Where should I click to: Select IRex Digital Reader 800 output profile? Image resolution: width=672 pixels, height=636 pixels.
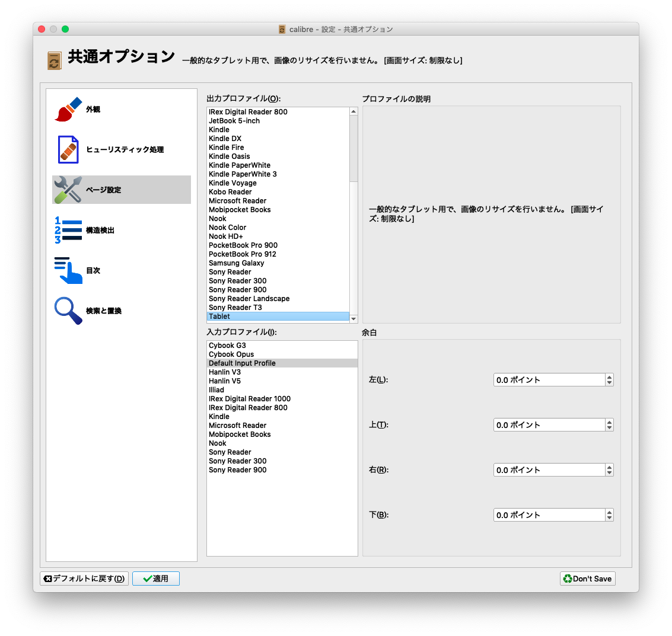[x=278, y=112]
